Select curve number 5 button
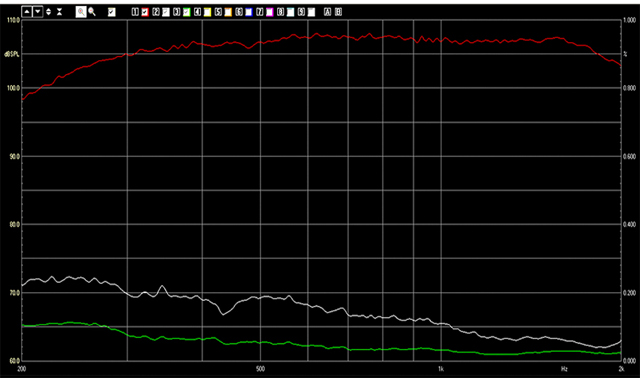The image size is (640, 378). tap(218, 12)
